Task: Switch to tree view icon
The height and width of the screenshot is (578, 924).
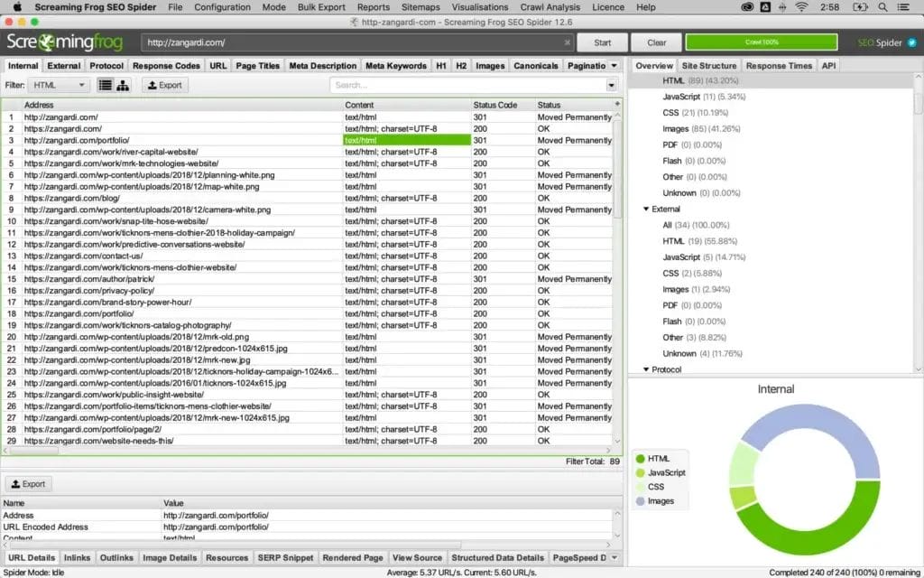Action: point(123,85)
